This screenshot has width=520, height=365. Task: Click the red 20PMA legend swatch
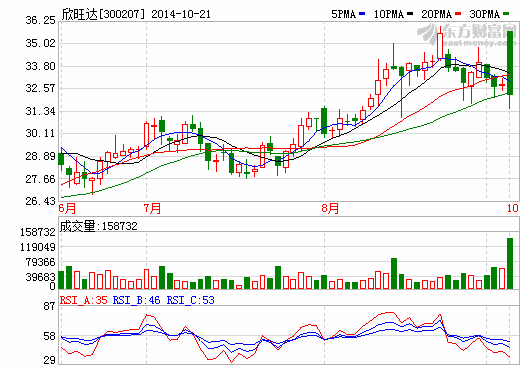pyautogui.click(x=458, y=14)
